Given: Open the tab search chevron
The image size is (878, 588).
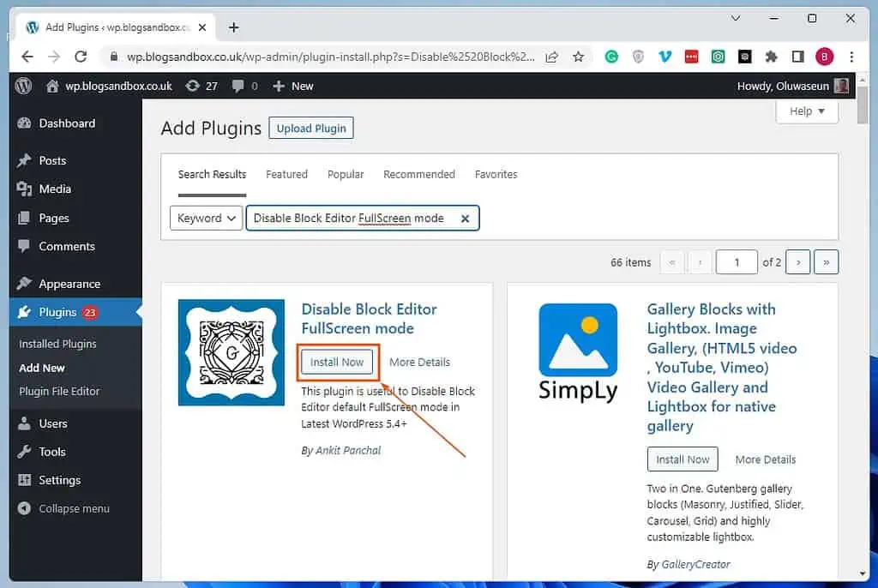Looking at the screenshot, I should point(736,18).
